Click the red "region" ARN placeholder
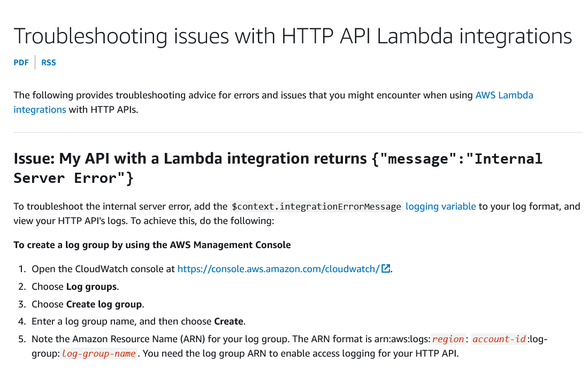Screen dimensions: 588x370 448,339
